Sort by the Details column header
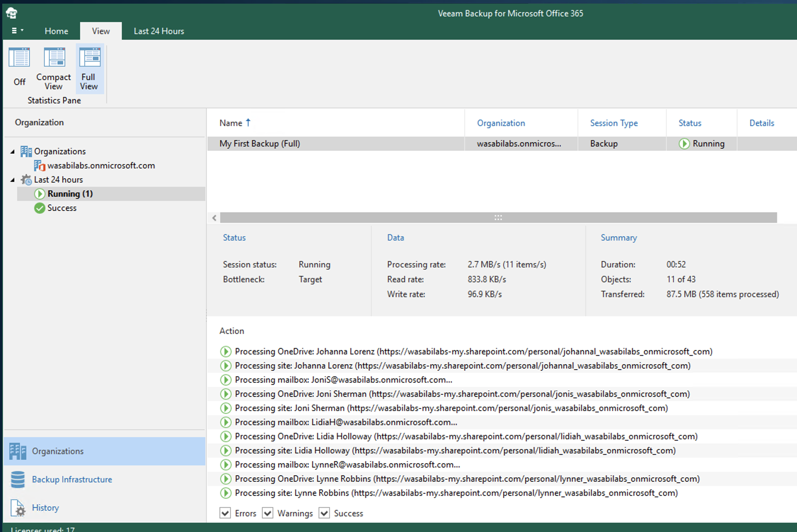This screenshot has width=797, height=532. 762,123
